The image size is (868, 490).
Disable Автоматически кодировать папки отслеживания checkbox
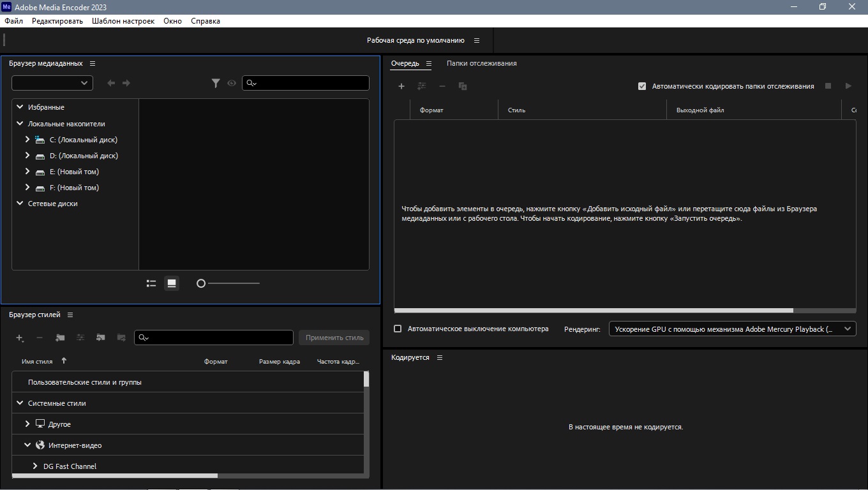(x=642, y=86)
